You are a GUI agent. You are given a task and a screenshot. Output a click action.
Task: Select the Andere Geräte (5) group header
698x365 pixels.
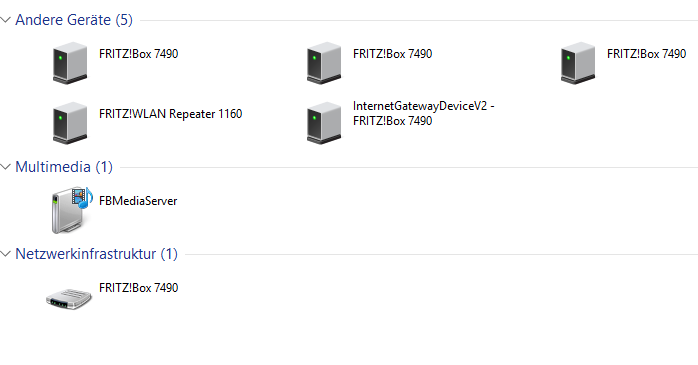click(74, 20)
